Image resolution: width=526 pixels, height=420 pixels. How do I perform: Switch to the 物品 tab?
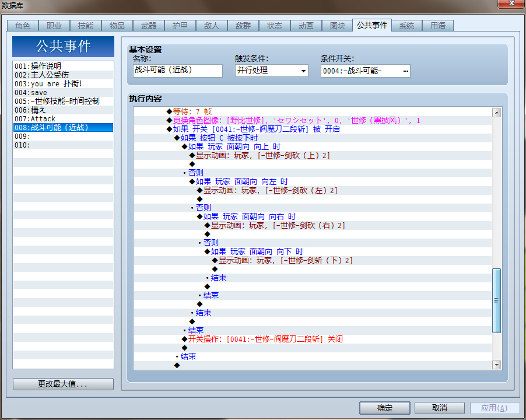(x=117, y=26)
